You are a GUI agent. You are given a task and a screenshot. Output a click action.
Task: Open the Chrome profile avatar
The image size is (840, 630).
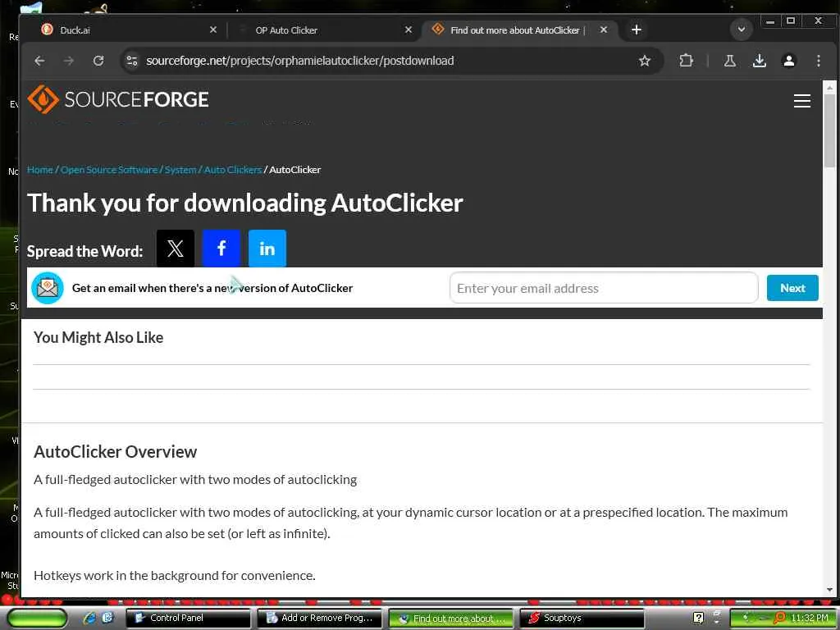click(x=788, y=61)
